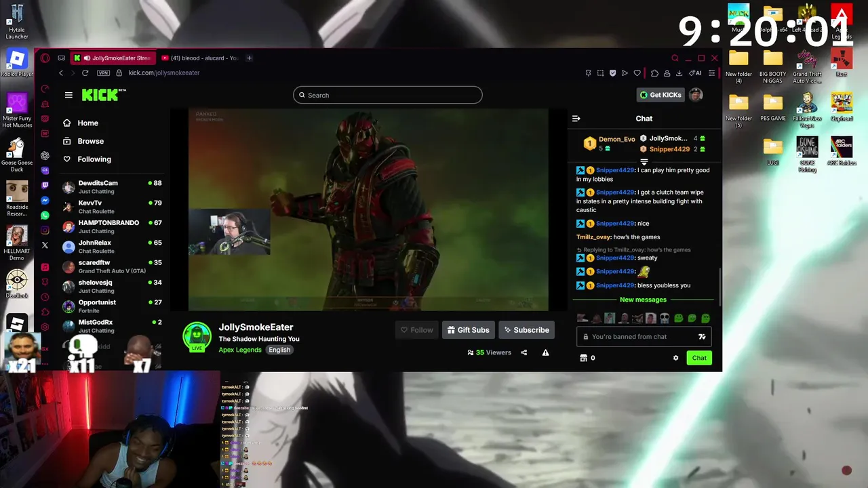The image size is (868, 488).
Task: Open the Opera AI button
Action: click(x=695, y=73)
